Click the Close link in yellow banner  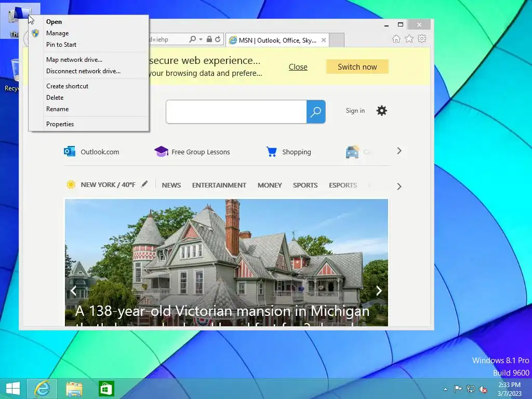tap(298, 67)
